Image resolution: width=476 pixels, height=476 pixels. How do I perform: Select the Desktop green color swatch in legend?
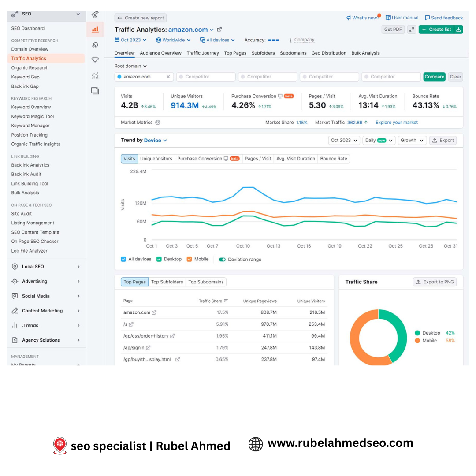(418, 333)
